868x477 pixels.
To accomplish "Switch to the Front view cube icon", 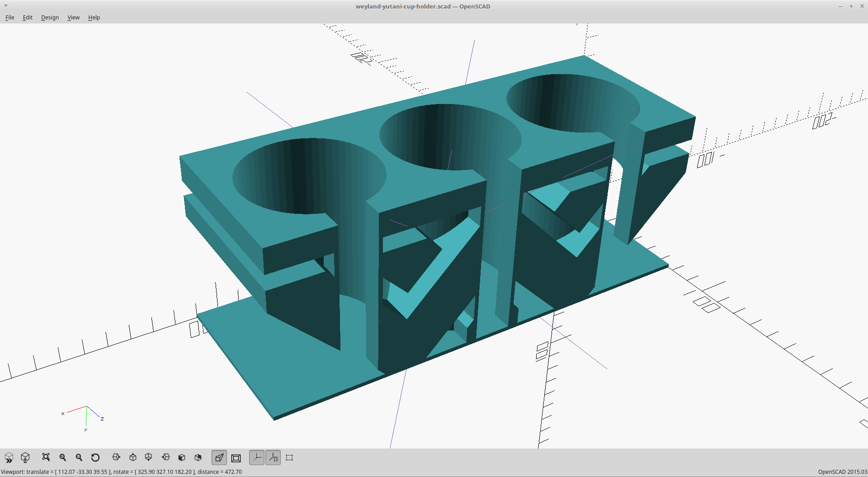I will pos(182,458).
